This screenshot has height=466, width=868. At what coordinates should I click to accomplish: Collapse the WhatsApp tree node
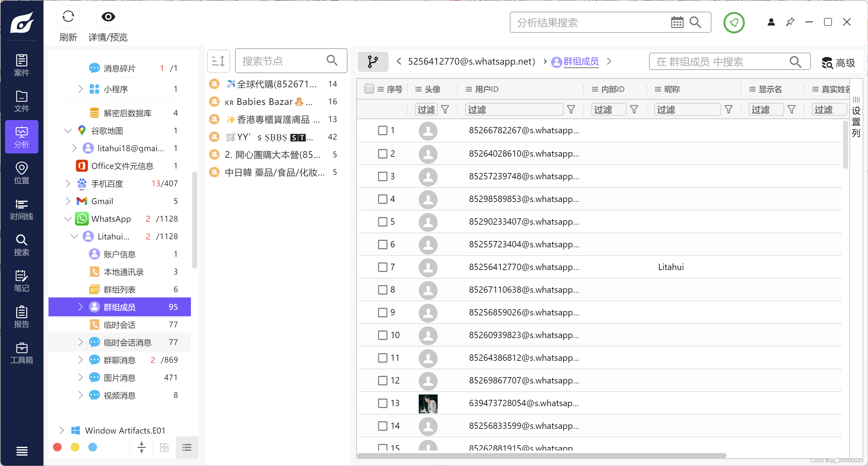pyautogui.click(x=68, y=219)
